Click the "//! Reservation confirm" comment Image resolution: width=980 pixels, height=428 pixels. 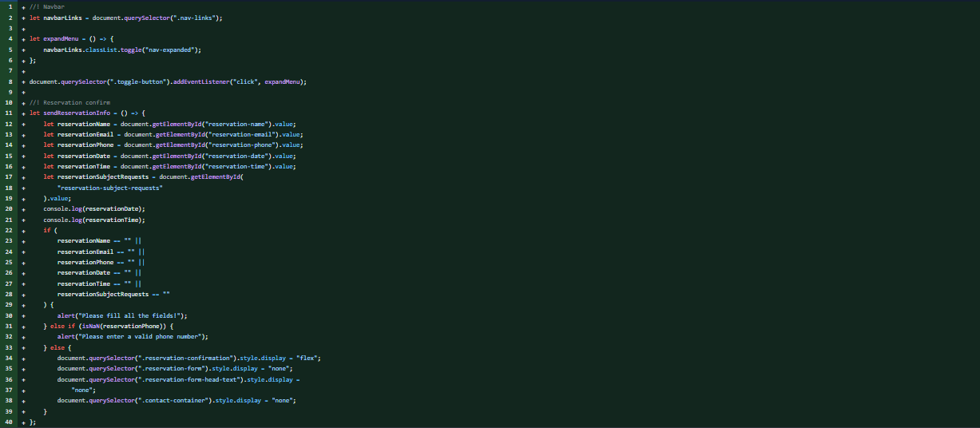click(69, 102)
